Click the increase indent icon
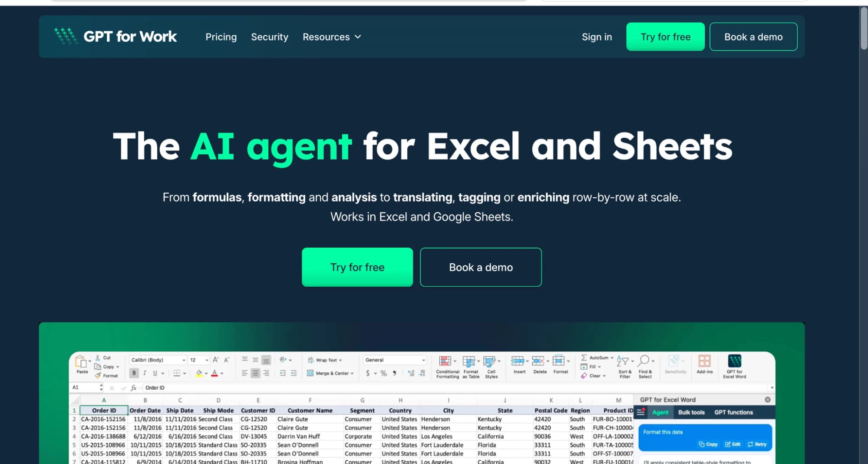The width and height of the screenshot is (868, 464). (x=294, y=373)
